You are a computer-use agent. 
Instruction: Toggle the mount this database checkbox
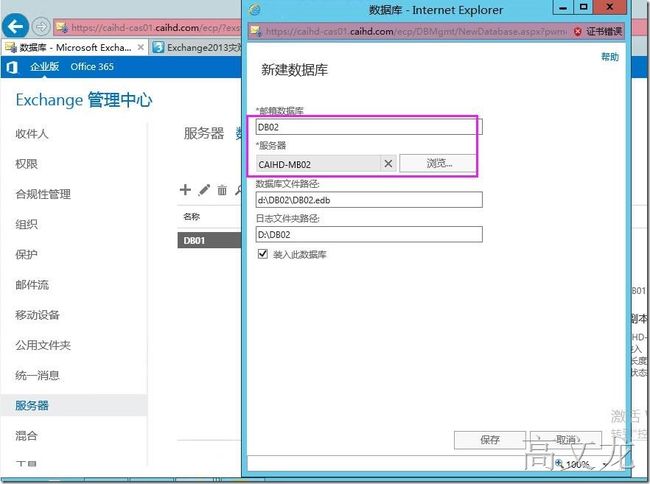pos(262,254)
